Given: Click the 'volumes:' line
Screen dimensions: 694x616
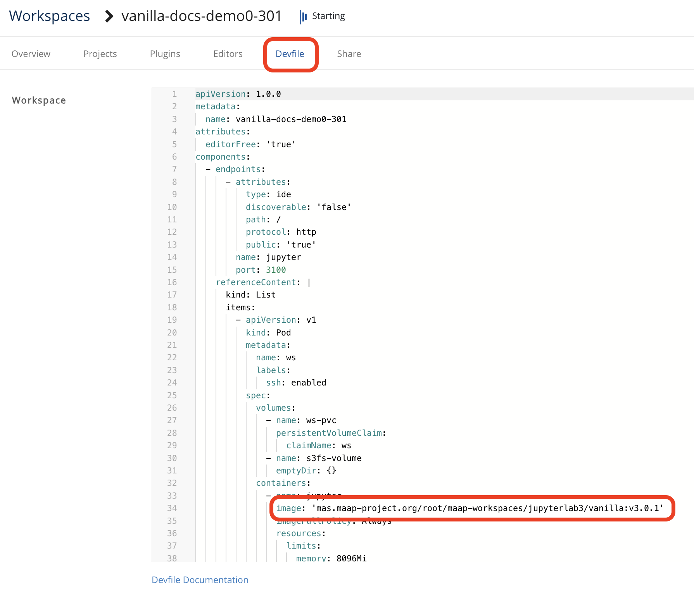Looking at the screenshot, I should pyautogui.click(x=276, y=408).
